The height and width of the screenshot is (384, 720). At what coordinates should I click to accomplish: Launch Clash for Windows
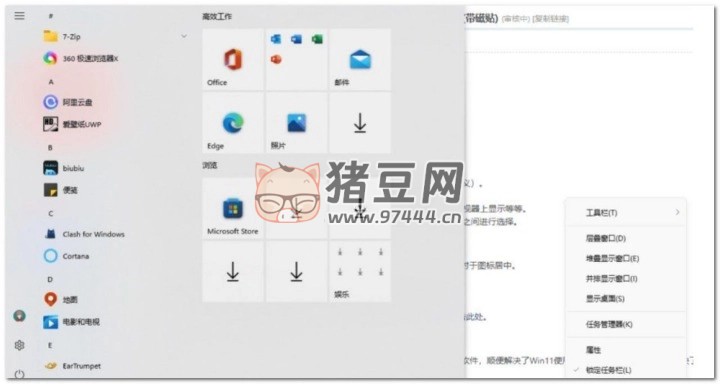point(84,234)
